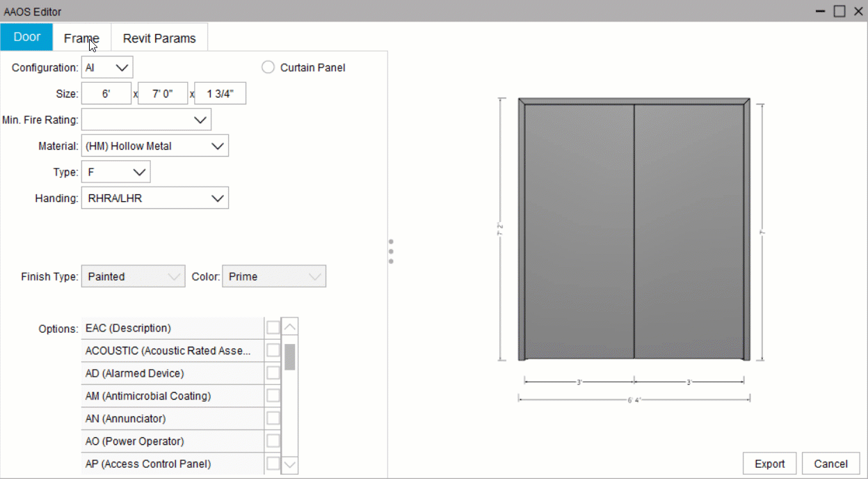Enable AM (Antimicrobial Coating) option

273,395
